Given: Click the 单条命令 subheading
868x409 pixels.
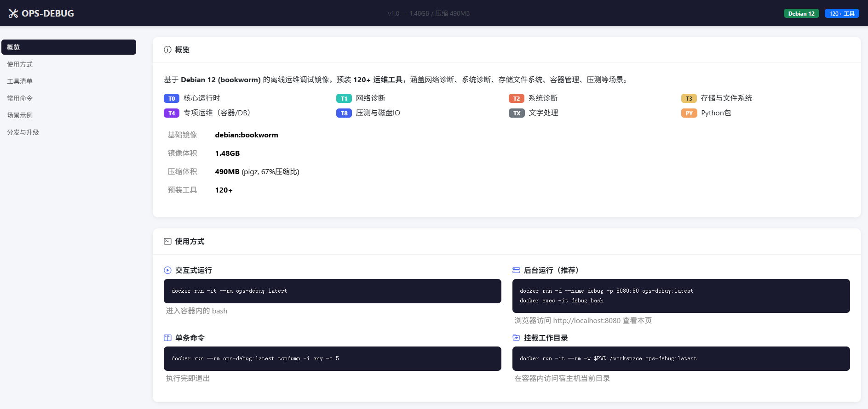Looking at the screenshot, I should [190, 338].
